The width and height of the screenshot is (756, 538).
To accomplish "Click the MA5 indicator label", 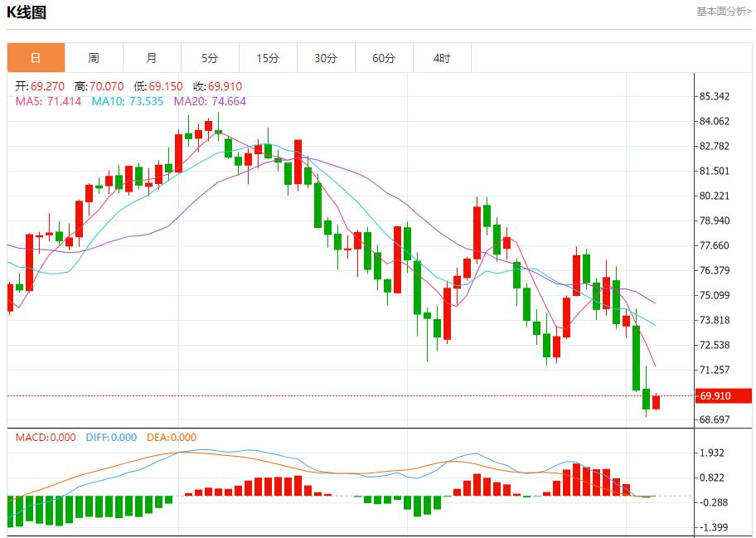I will pyautogui.click(x=49, y=101).
